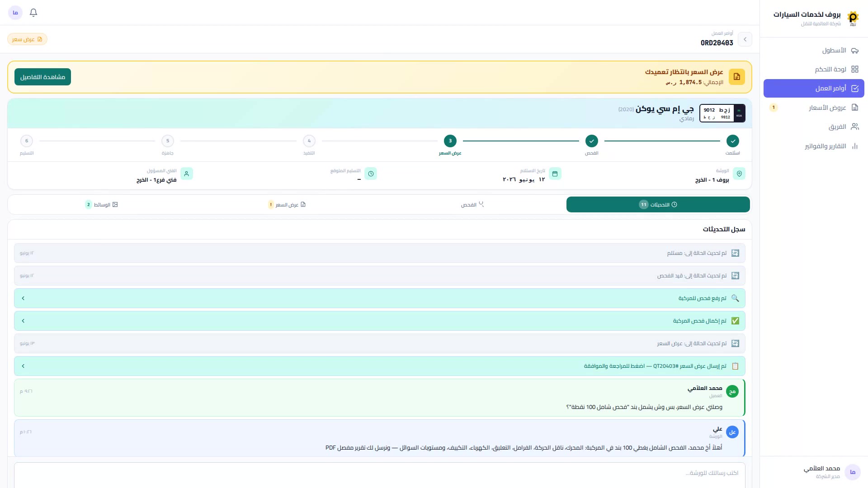Click the بروف company logo
This screenshot has height=488, width=868.
tap(853, 18)
